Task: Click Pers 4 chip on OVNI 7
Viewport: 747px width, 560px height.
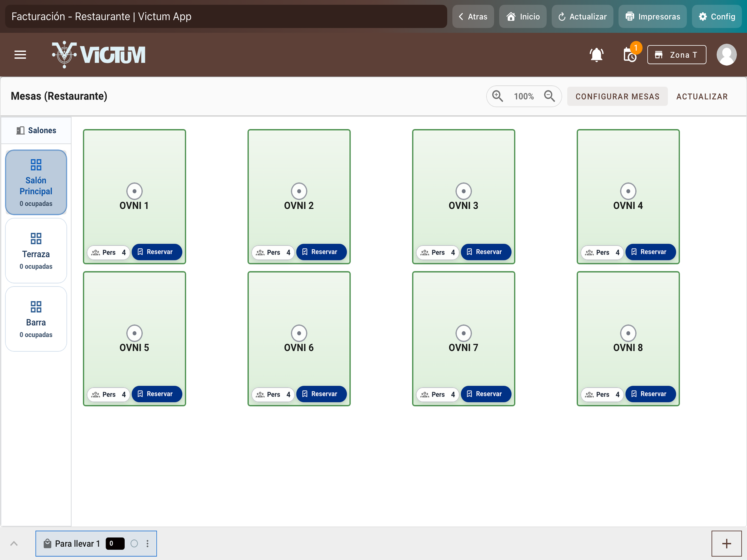Action: pyautogui.click(x=438, y=395)
